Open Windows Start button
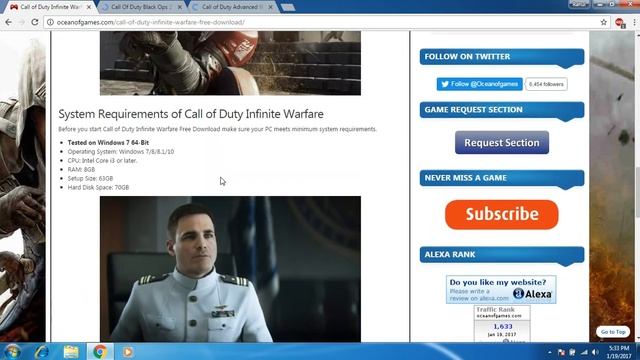The image size is (640, 360). 12,352
